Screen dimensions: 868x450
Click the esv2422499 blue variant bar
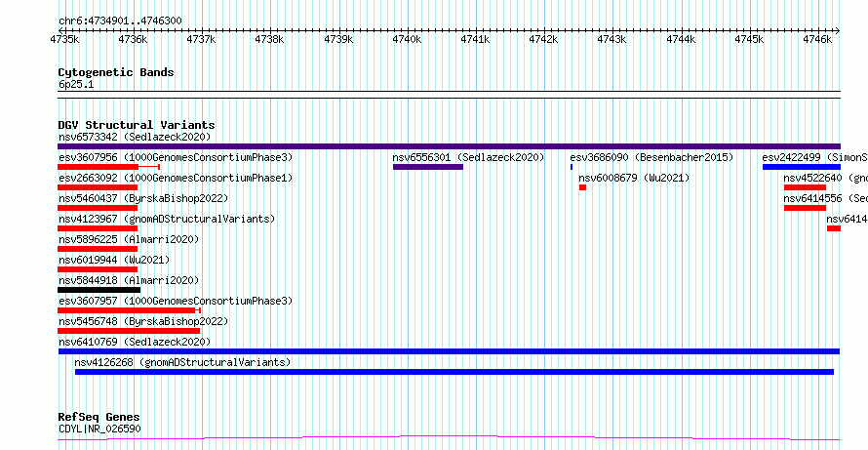[802, 167]
